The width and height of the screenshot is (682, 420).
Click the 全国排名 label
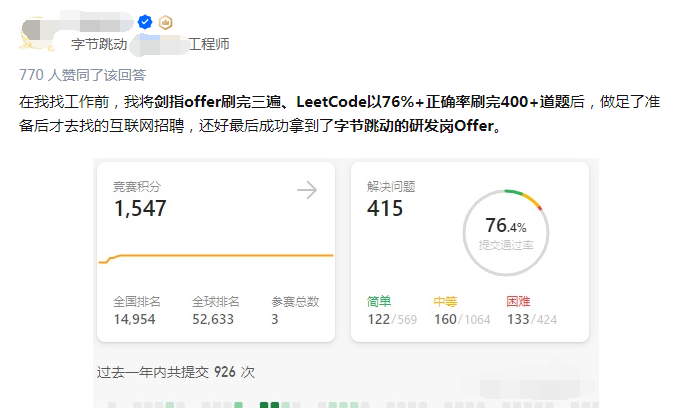pyautogui.click(x=137, y=301)
